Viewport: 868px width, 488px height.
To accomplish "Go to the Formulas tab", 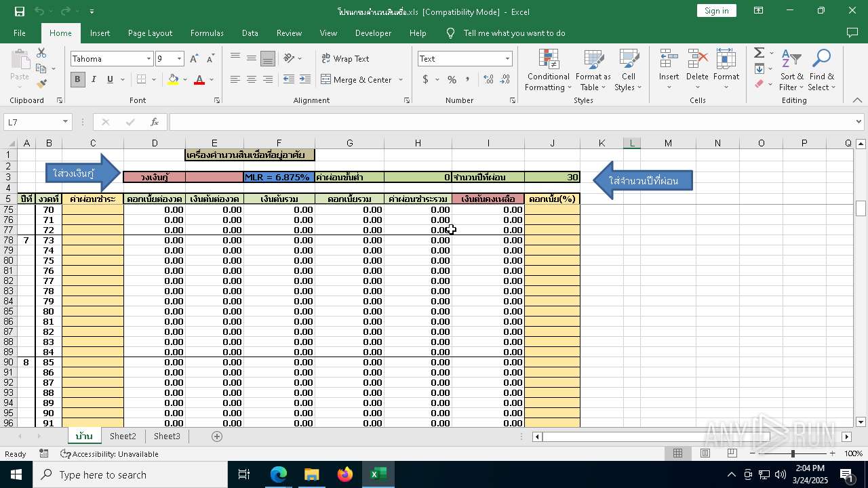I will click(207, 33).
